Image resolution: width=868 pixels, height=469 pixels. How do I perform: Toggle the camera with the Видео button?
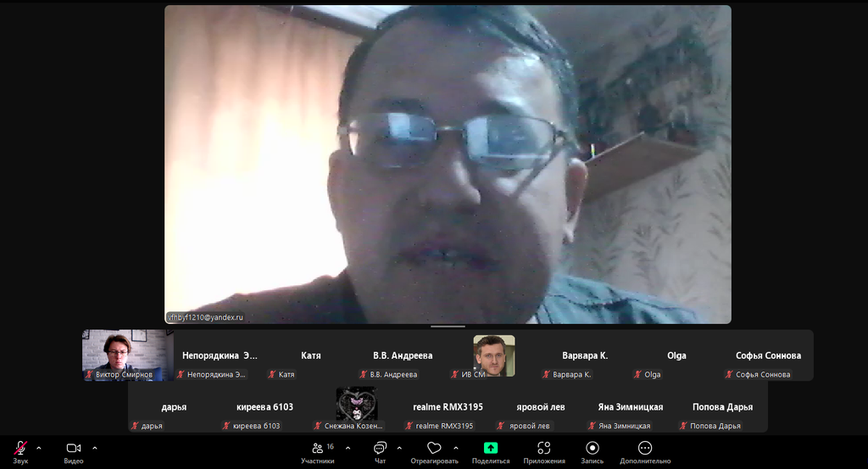click(x=74, y=450)
